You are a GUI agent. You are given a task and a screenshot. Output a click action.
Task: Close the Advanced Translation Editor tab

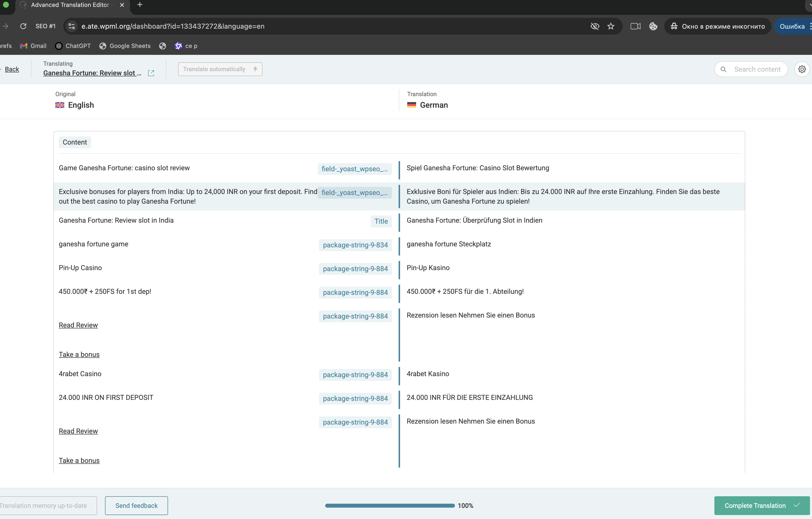[122, 5]
